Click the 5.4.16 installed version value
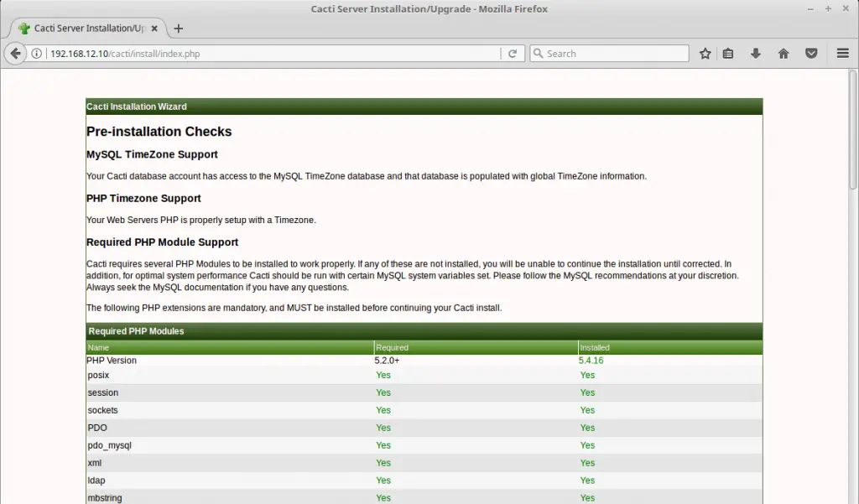The width and height of the screenshot is (859, 504). [x=591, y=361]
